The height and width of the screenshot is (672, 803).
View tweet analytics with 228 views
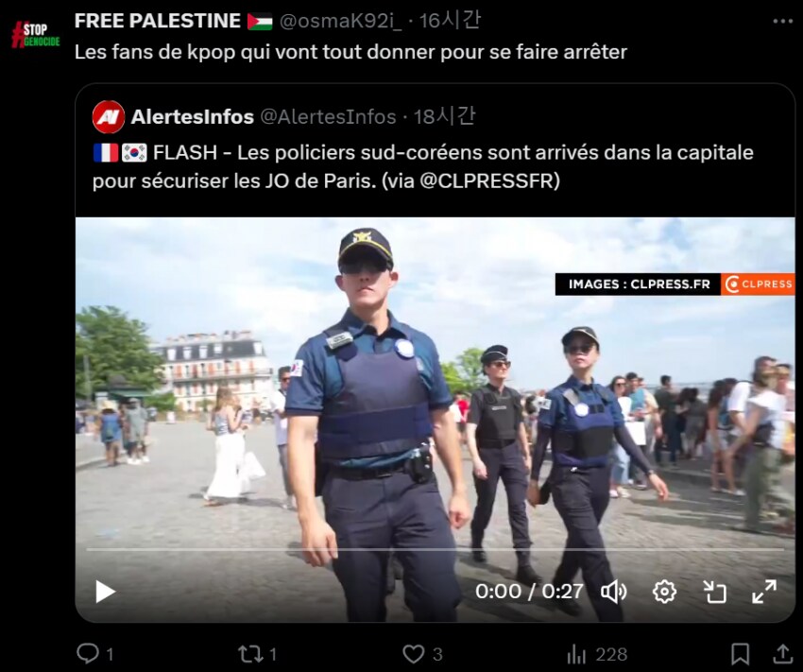(x=597, y=654)
